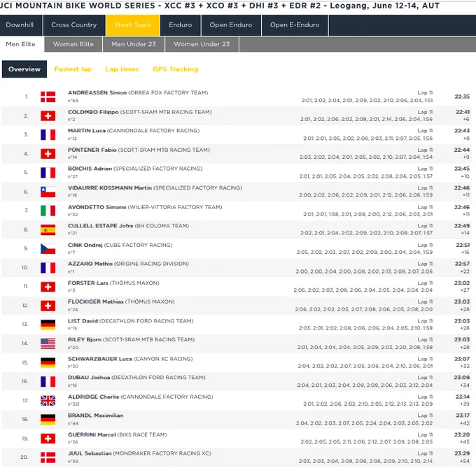Select the Men Elite category tab
Screen dimensions: 476x468
(x=20, y=44)
